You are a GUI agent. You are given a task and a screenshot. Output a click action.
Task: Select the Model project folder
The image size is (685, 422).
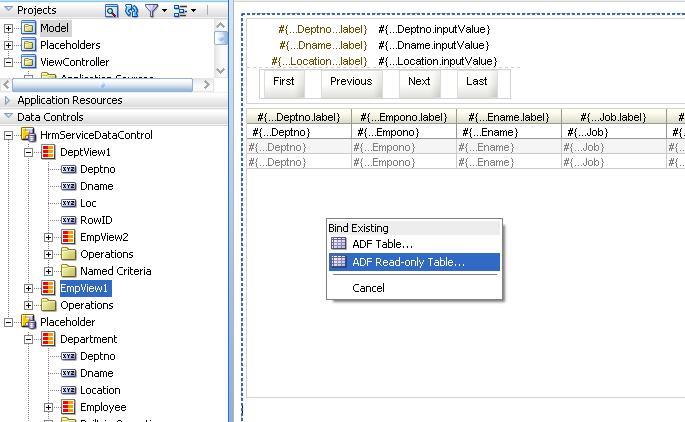54,28
